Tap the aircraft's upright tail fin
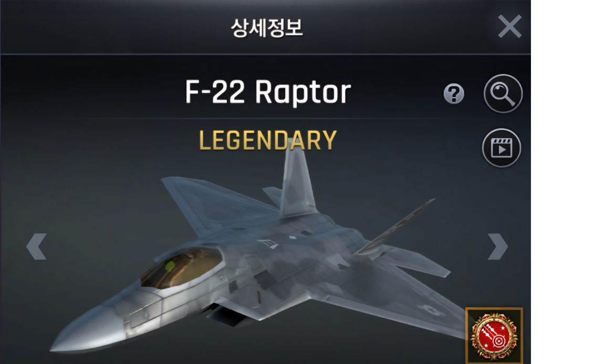The width and height of the screenshot is (605, 364). click(296, 181)
